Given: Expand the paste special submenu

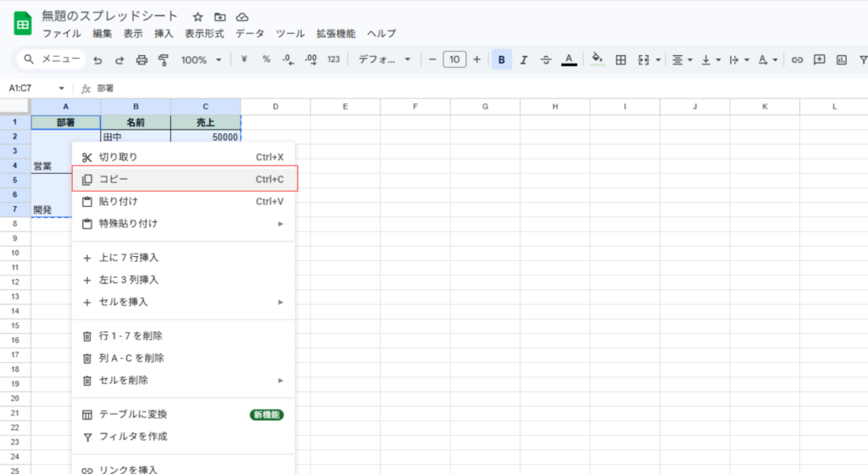Looking at the screenshot, I should pyautogui.click(x=183, y=224).
